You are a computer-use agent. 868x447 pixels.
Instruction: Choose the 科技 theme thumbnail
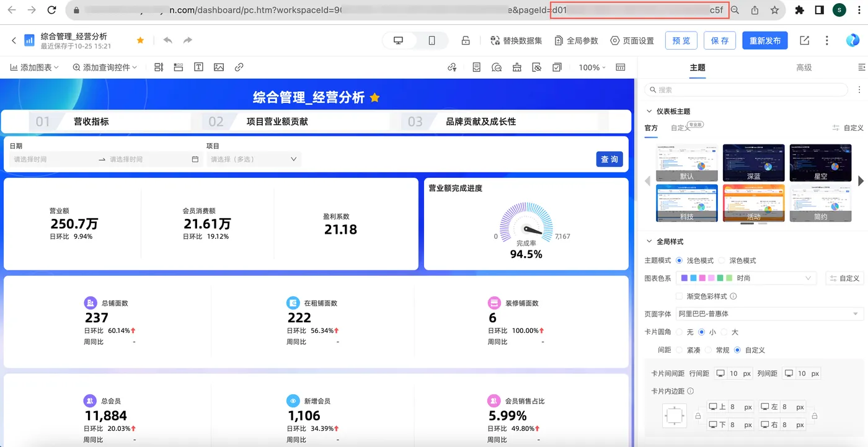[687, 203]
